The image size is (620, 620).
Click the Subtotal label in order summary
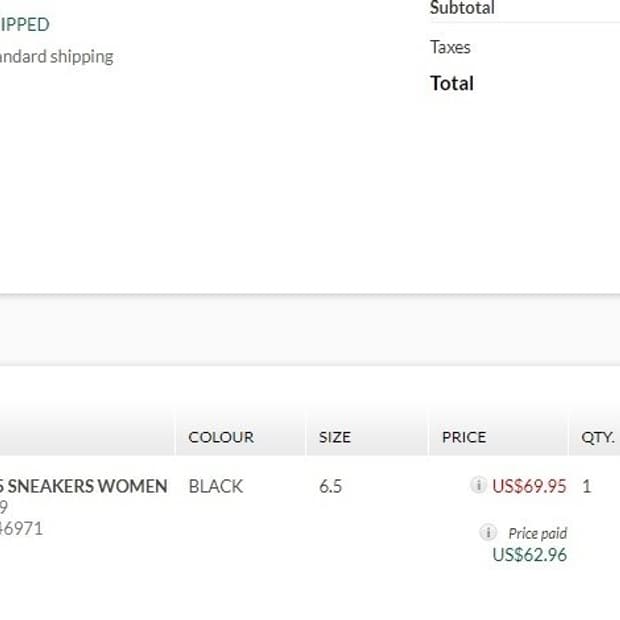[x=462, y=8]
